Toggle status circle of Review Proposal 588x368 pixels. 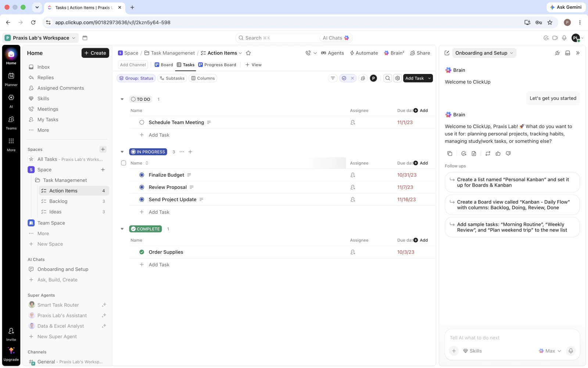141,187
